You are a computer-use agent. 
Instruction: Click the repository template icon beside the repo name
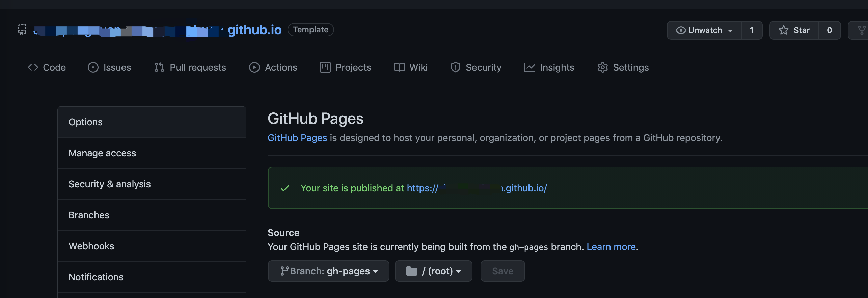point(22,30)
